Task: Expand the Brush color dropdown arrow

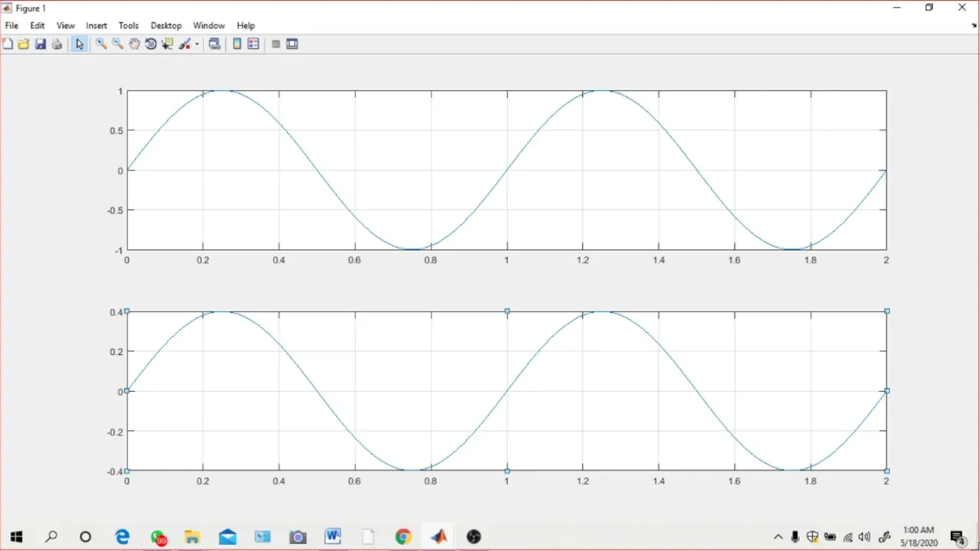Action: [197, 44]
